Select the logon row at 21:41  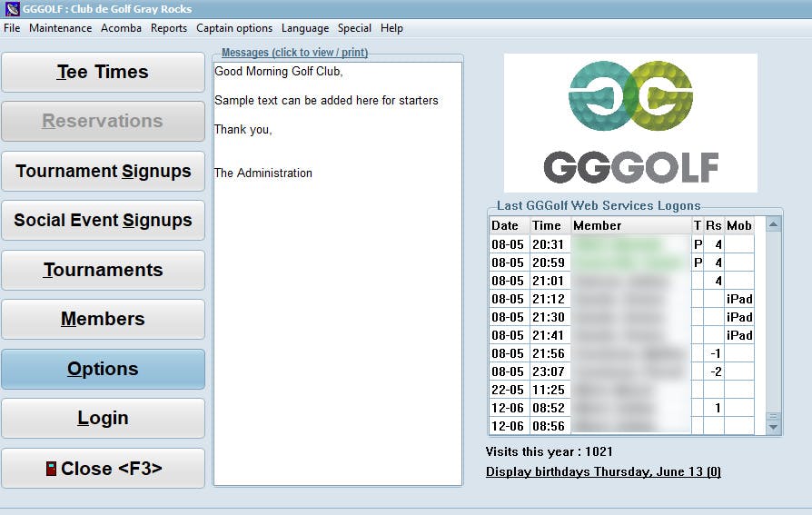click(x=621, y=334)
